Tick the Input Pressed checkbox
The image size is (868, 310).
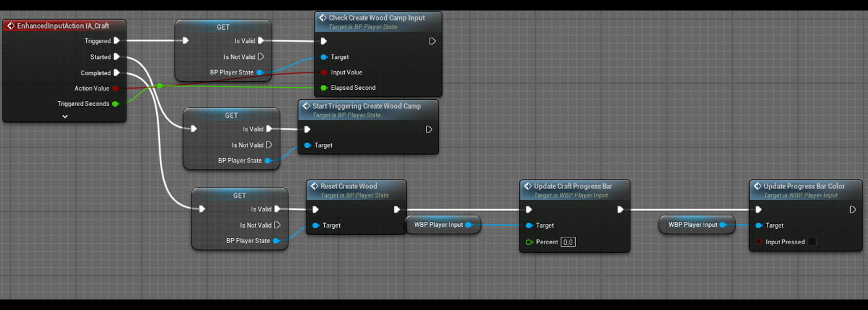point(812,242)
